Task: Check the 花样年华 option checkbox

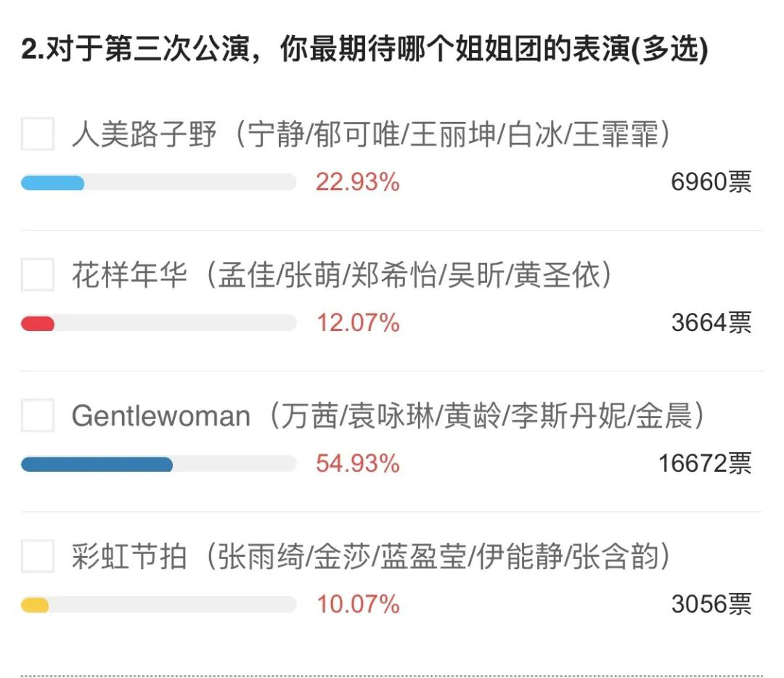Action: click(38, 274)
